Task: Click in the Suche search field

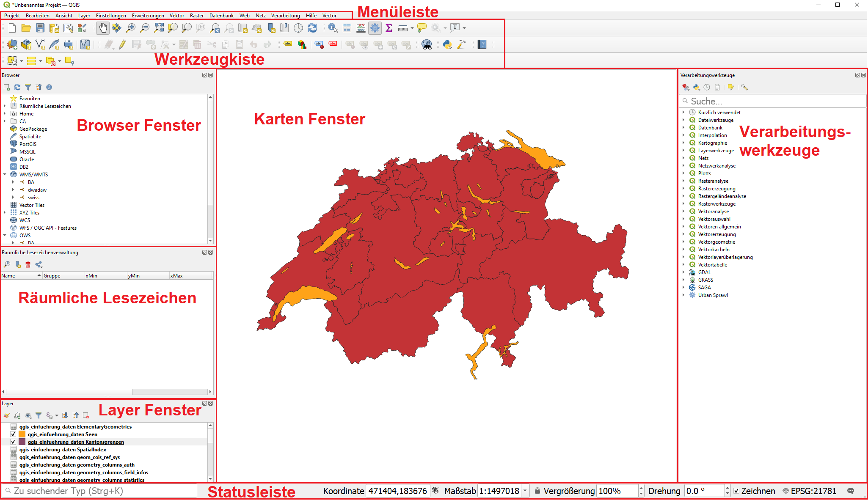Action: 770,101
